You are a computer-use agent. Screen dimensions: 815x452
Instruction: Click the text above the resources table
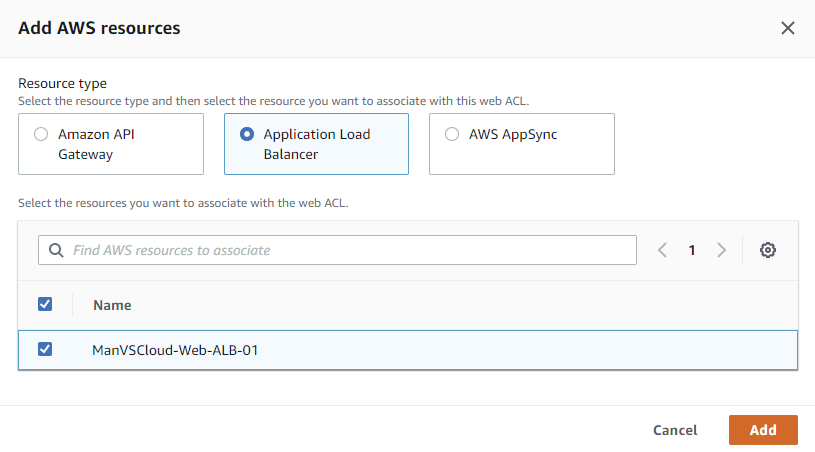pyautogui.click(x=183, y=203)
